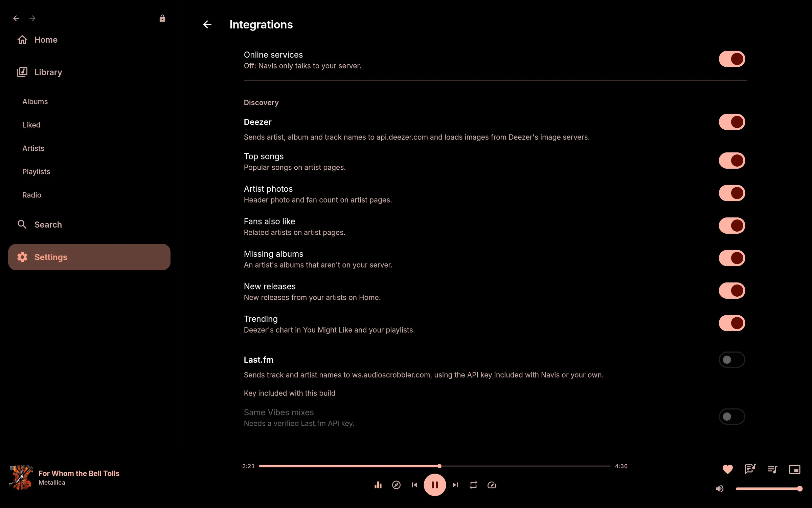Turn off Artist photos toggle

click(732, 193)
